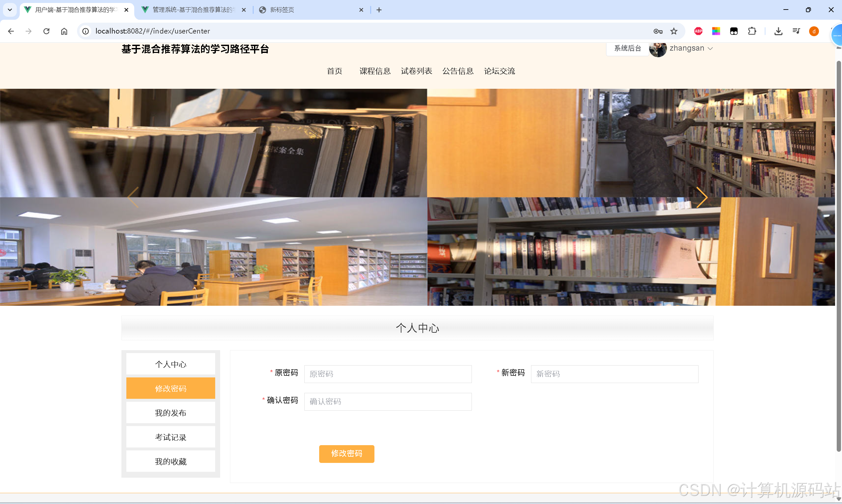The width and height of the screenshot is (842, 504).
Task: Switch to the 管理系统 browser tab
Action: pyautogui.click(x=190, y=10)
